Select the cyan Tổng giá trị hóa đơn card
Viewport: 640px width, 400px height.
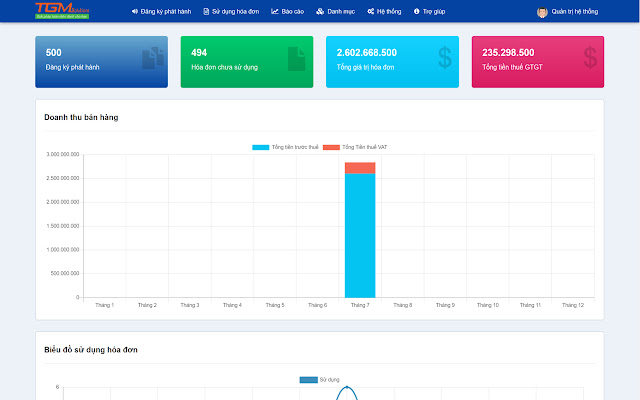(x=392, y=62)
